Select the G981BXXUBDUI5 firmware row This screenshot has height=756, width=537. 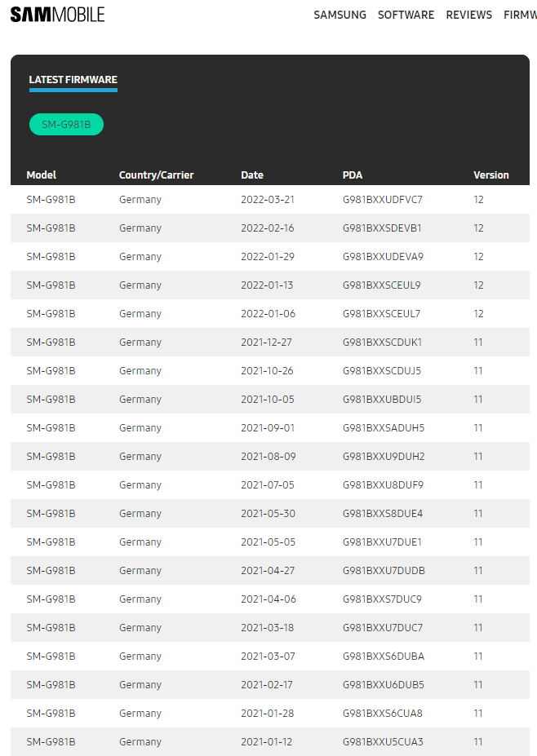[x=270, y=400]
